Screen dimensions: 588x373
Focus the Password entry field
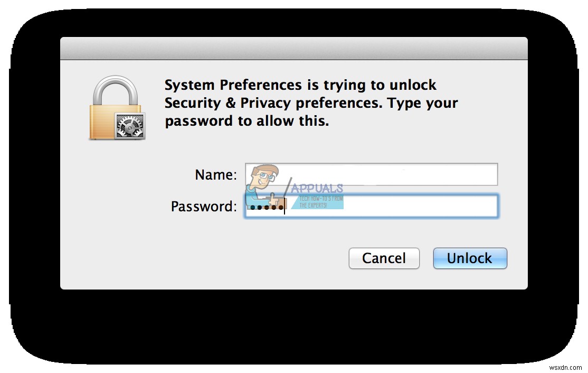[x=396, y=207]
